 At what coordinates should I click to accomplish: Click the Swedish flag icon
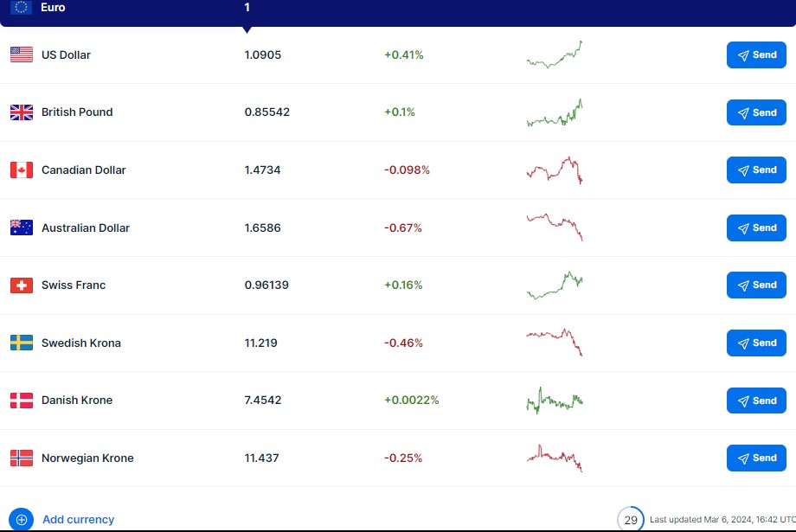click(x=22, y=343)
